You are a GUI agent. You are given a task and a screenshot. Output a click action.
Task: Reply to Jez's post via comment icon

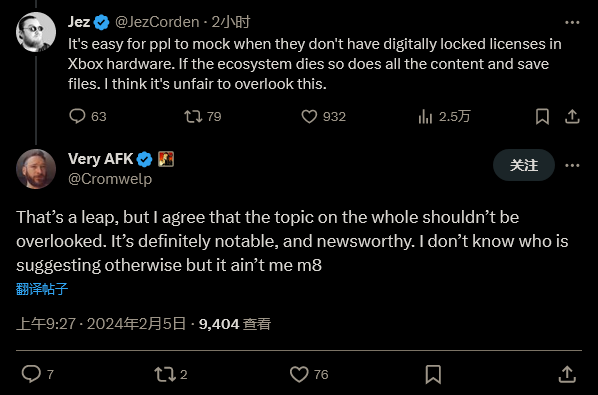tap(77, 116)
